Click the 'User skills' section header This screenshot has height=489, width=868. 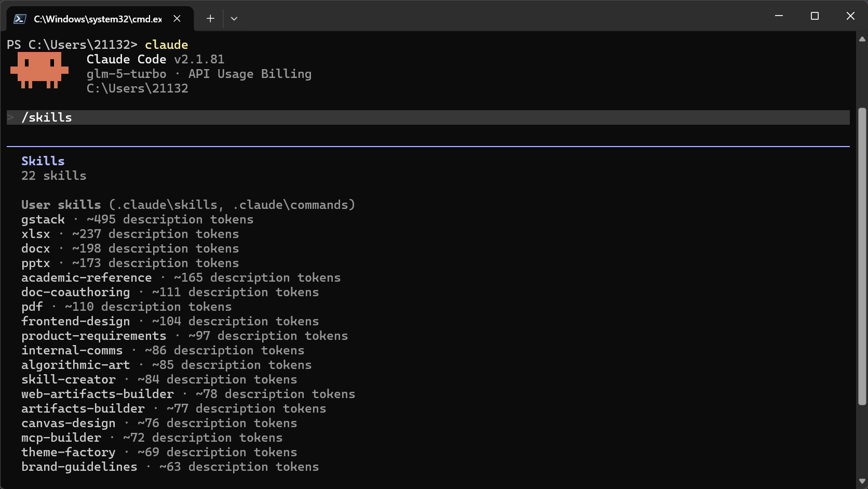(188, 205)
